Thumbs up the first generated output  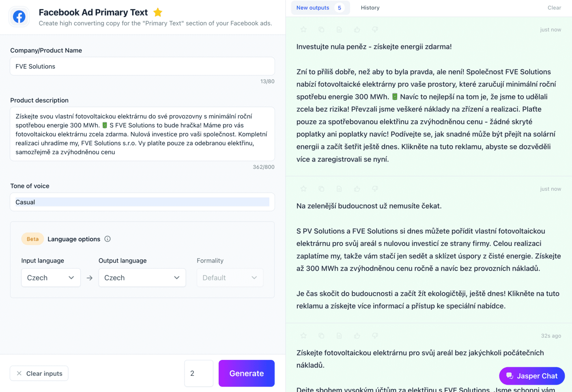(x=357, y=30)
